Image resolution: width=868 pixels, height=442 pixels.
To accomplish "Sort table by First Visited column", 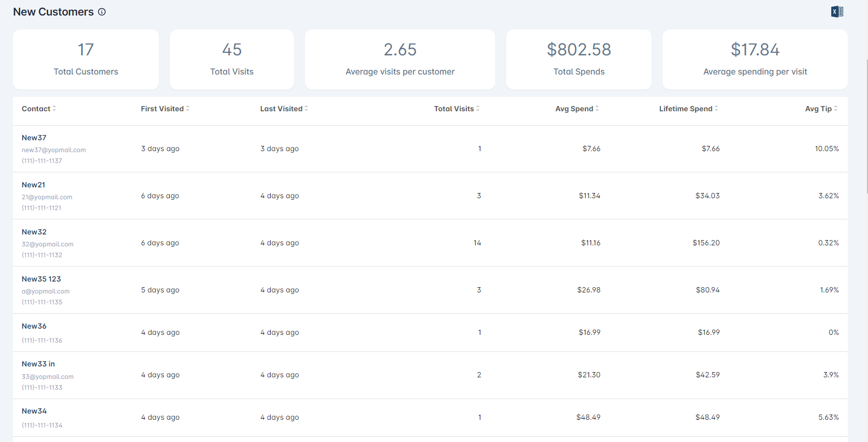I will click(x=165, y=109).
